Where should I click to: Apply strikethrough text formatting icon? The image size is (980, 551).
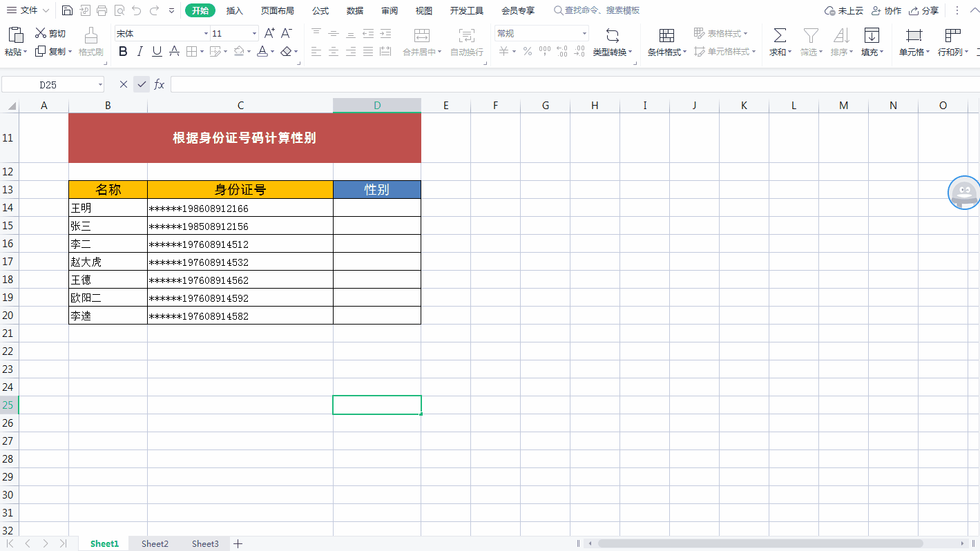point(175,51)
